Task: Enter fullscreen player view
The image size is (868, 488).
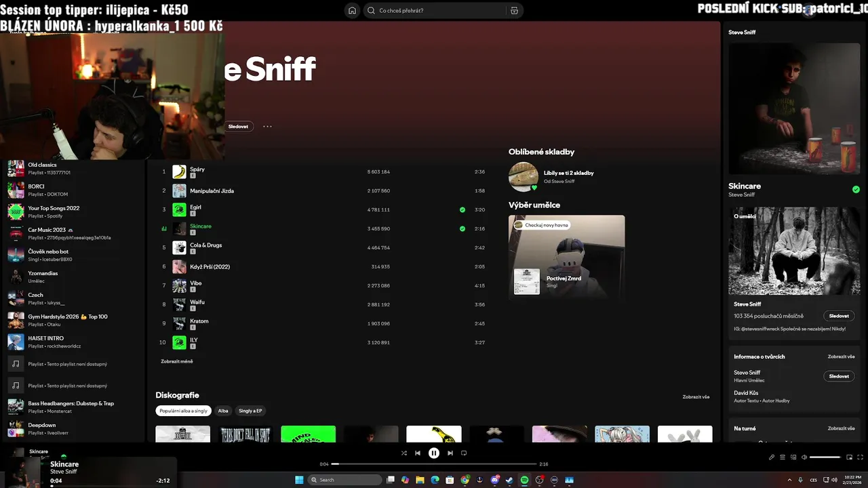Action: coord(860,457)
